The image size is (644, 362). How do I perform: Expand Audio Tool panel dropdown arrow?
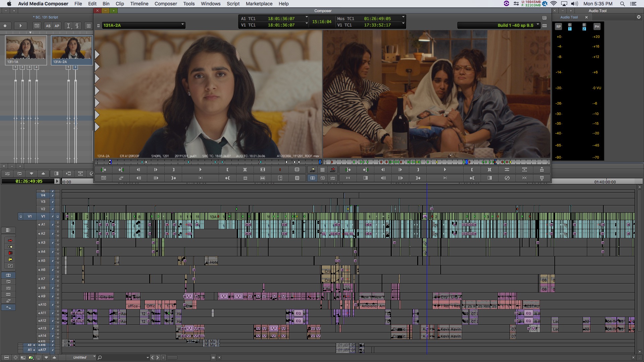[x=639, y=17]
